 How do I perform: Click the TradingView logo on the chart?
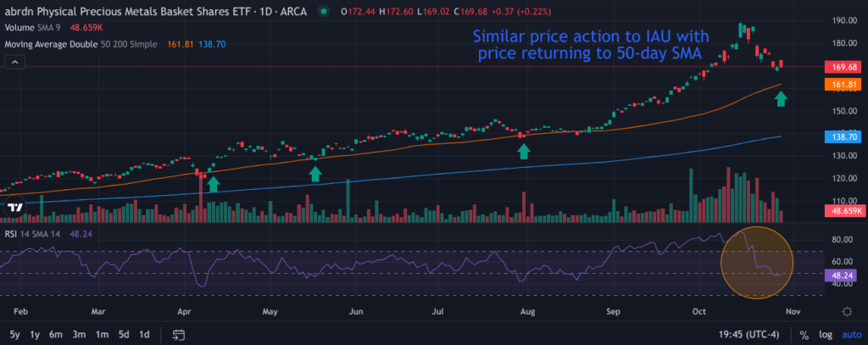pyautogui.click(x=14, y=207)
